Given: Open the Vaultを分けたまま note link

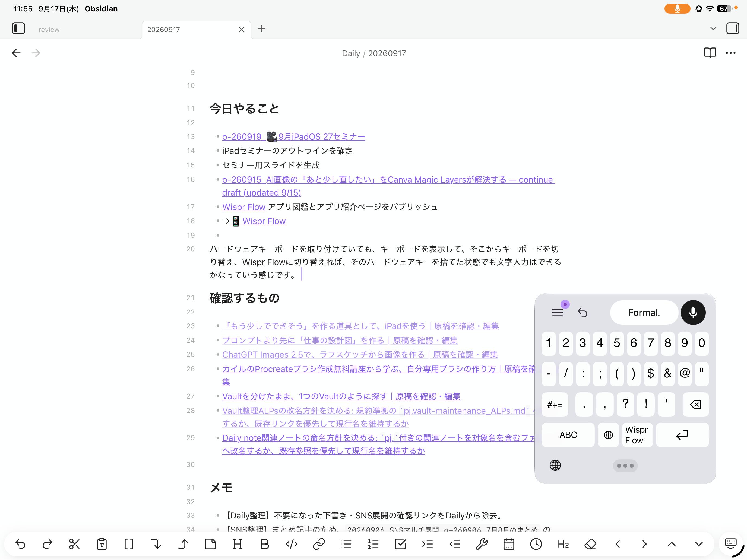Looking at the screenshot, I should click(x=341, y=396).
